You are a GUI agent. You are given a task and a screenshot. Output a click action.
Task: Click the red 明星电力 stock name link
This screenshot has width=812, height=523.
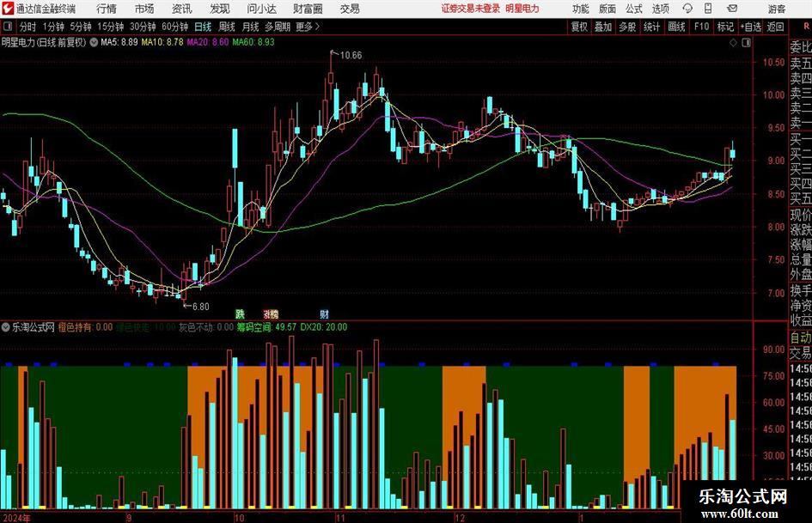click(x=522, y=9)
